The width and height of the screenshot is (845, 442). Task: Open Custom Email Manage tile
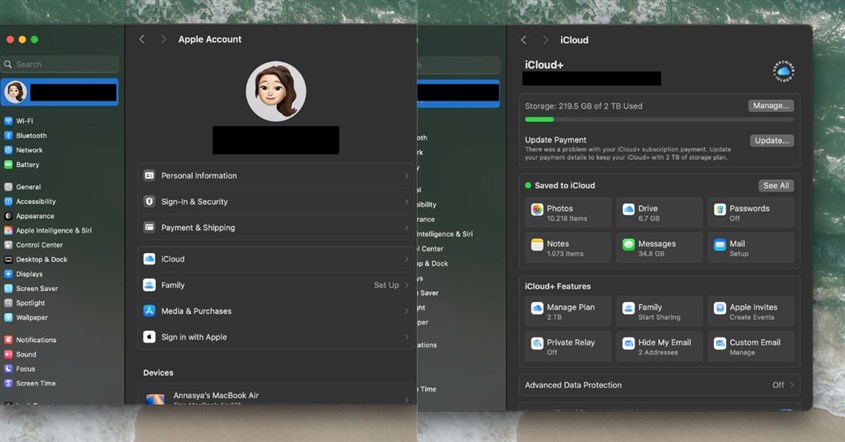tap(751, 347)
